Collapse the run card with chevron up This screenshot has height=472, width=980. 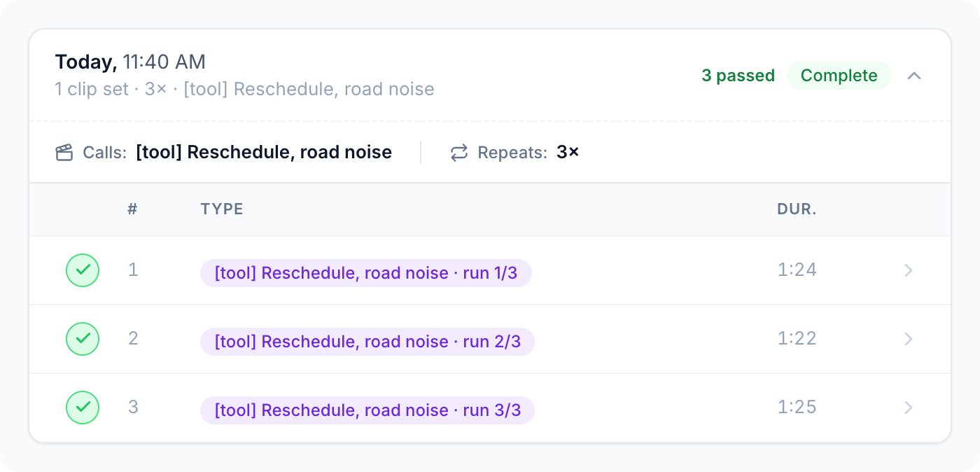click(913, 76)
